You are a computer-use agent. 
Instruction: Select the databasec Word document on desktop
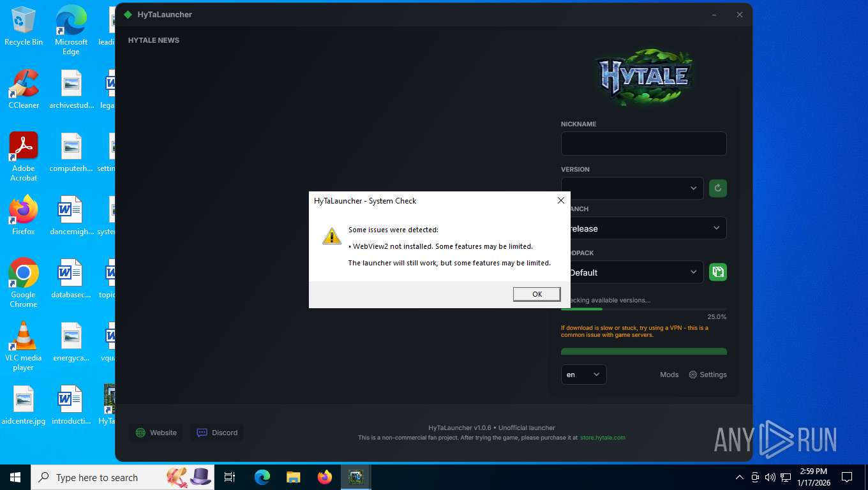click(71, 279)
